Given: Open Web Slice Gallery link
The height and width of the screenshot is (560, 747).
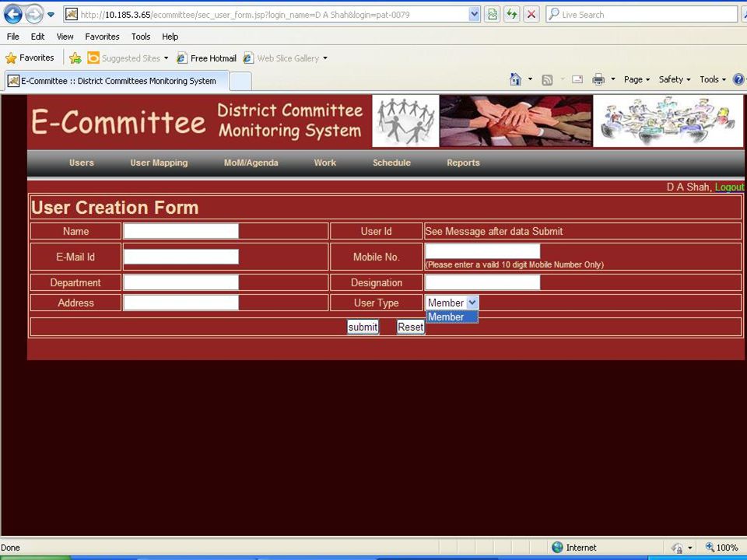Looking at the screenshot, I should tap(281, 58).
